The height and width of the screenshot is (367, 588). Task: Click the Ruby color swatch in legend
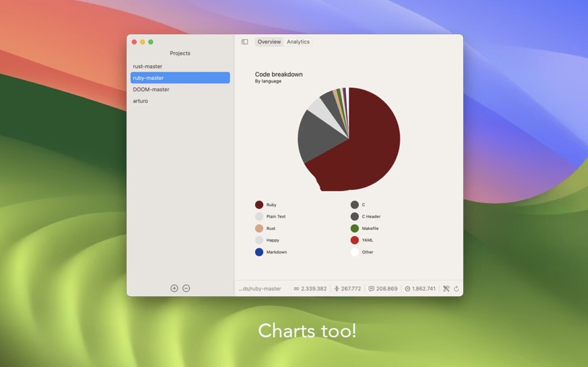(x=259, y=205)
